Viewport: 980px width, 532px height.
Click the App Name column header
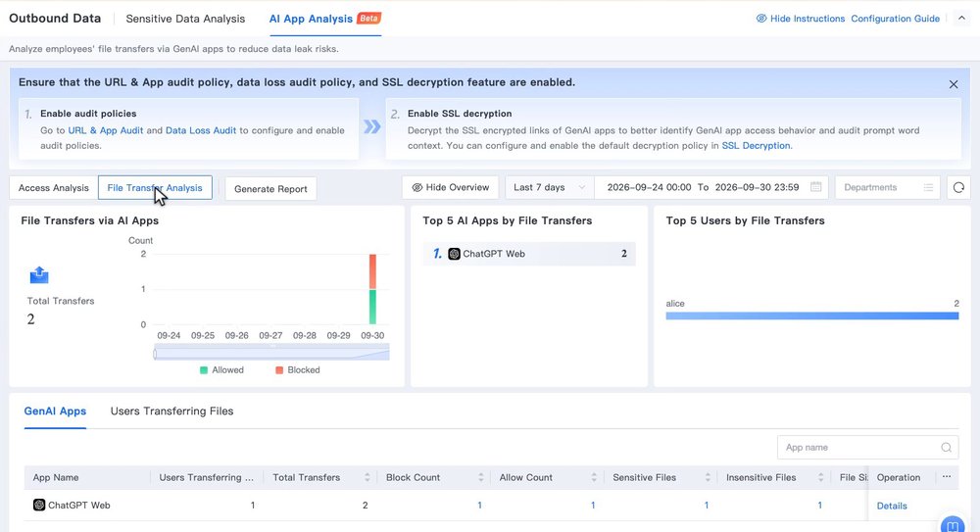point(56,477)
